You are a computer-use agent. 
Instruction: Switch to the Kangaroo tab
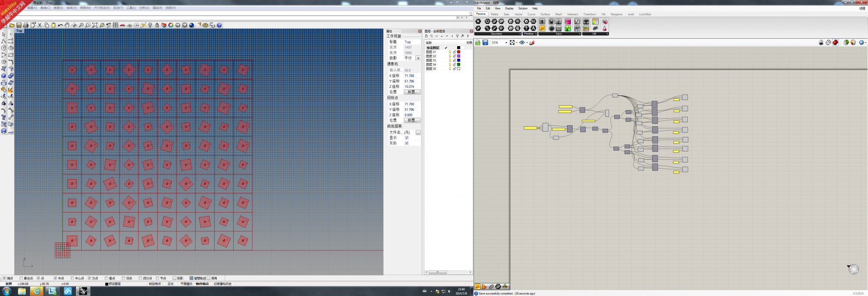click(x=616, y=14)
